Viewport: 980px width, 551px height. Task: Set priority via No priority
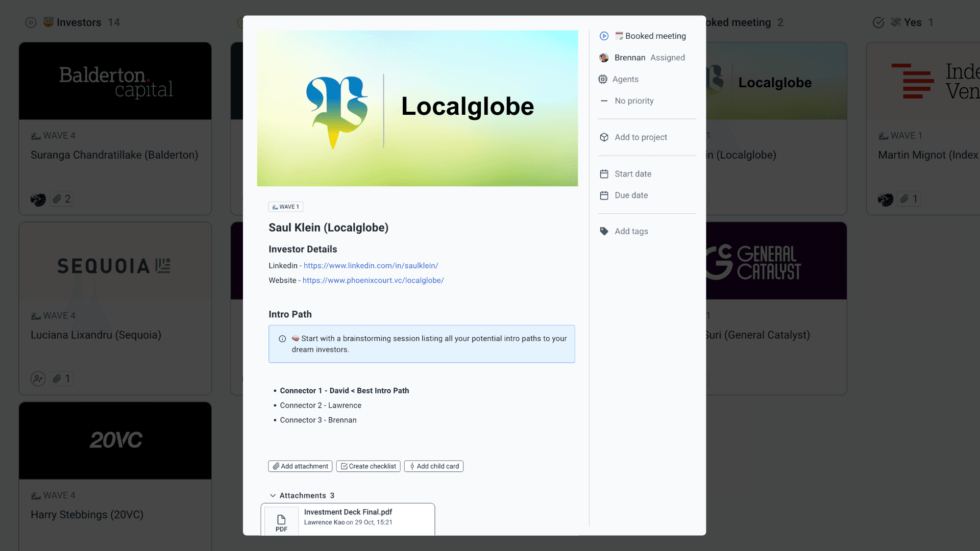pyautogui.click(x=627, y=101)
